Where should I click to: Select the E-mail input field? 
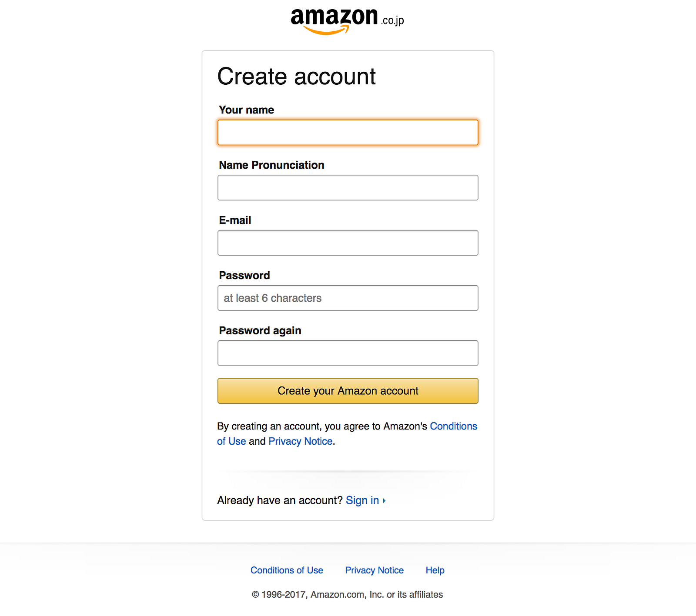tap(348, 243)
